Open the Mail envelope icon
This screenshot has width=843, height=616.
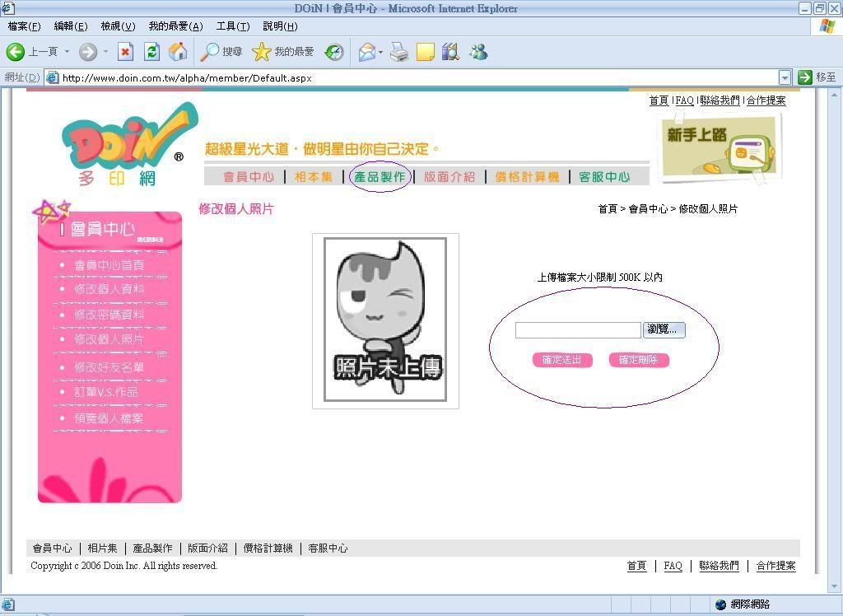tap(366, 52)
